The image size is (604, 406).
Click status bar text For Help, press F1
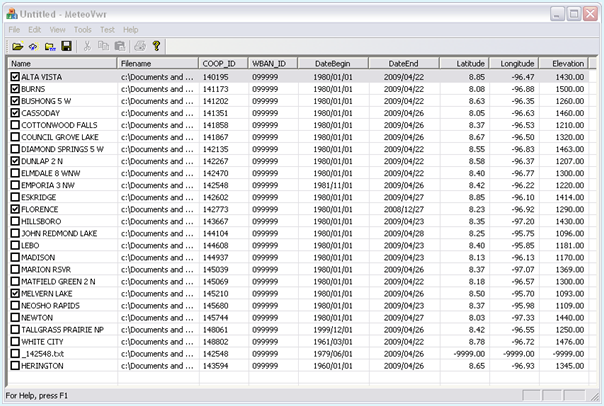(x=36, y=396)
